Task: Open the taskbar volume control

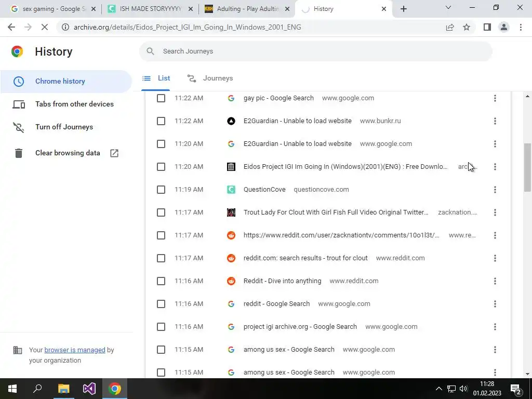Action: [463, 389]
